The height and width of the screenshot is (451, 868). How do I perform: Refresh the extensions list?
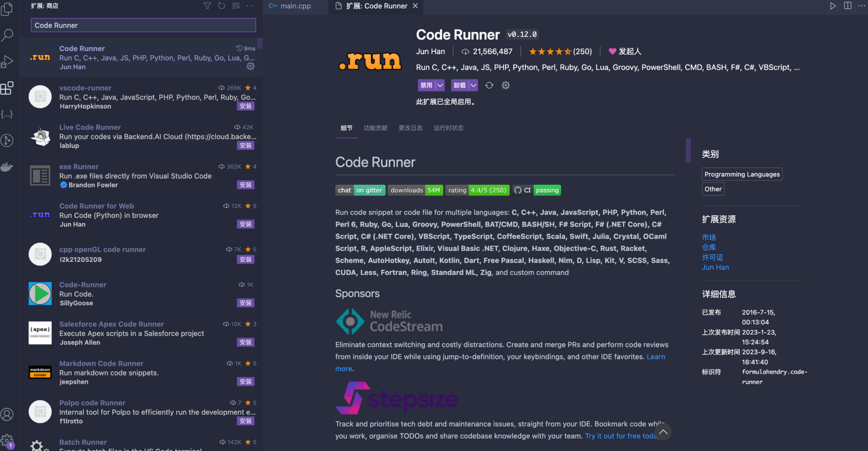(x=221, y=6)
